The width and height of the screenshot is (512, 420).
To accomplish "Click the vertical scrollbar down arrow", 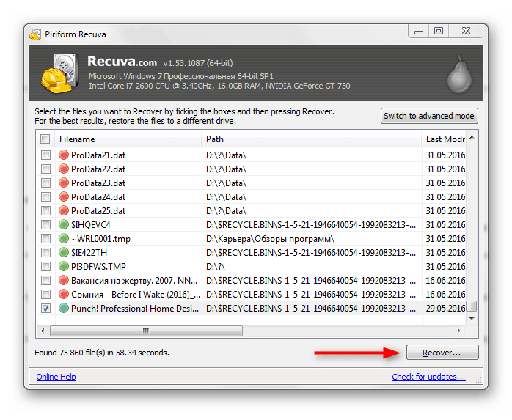I will point(472,319).
